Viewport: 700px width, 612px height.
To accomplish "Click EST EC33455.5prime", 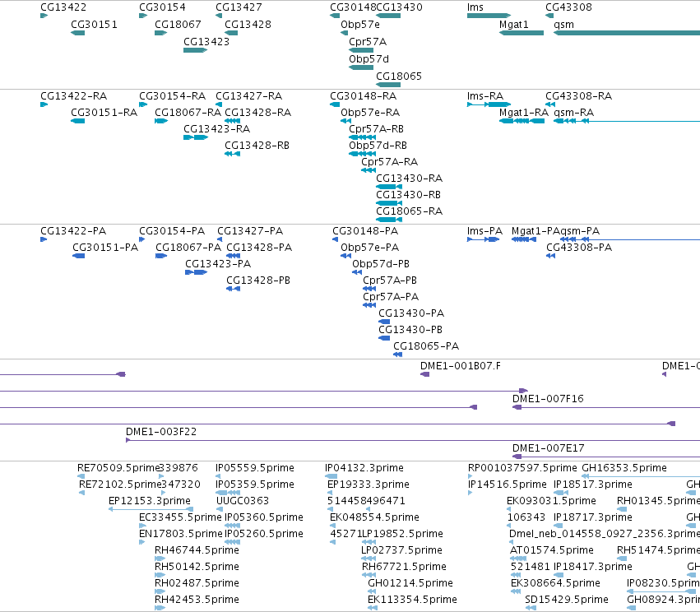I will [x=180, y=517].
